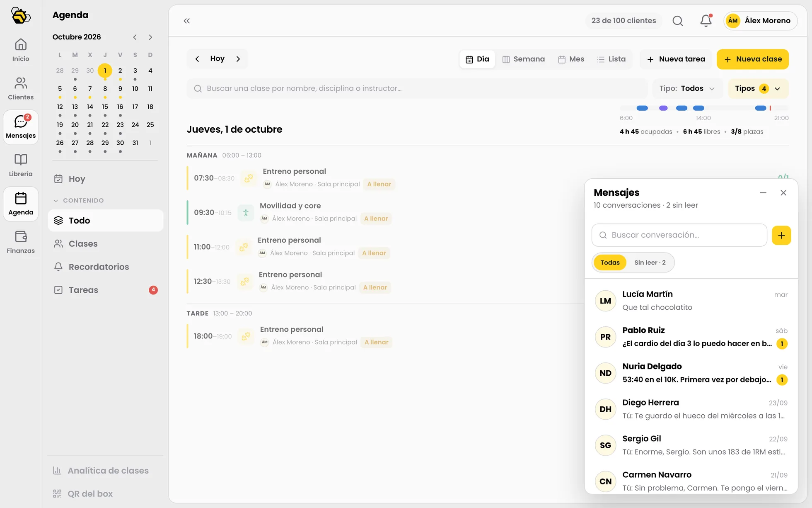Open notifications bell
The width and height of the screenshot is (812, 508).
click(x=706, y=21)
